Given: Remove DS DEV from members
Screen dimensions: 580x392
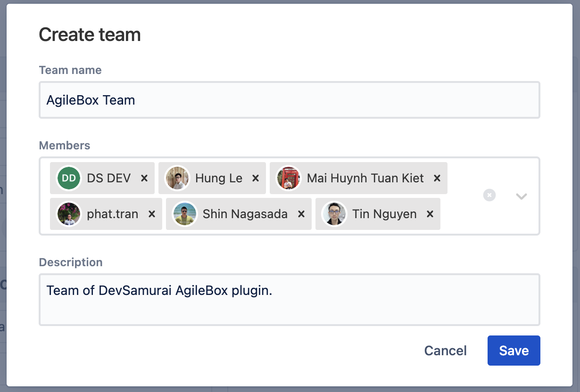Looking at the screenshot, I should 144,178.
